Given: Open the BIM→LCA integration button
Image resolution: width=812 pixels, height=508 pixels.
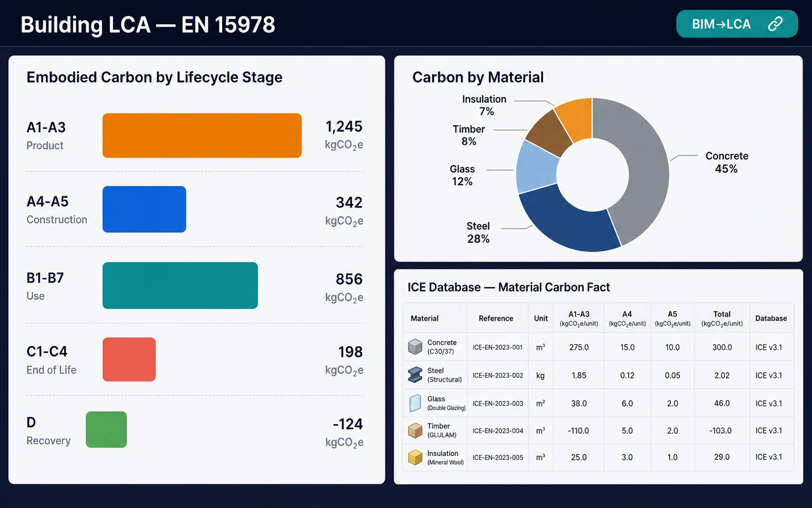Looking at the screenshot, I should [737, 24].
